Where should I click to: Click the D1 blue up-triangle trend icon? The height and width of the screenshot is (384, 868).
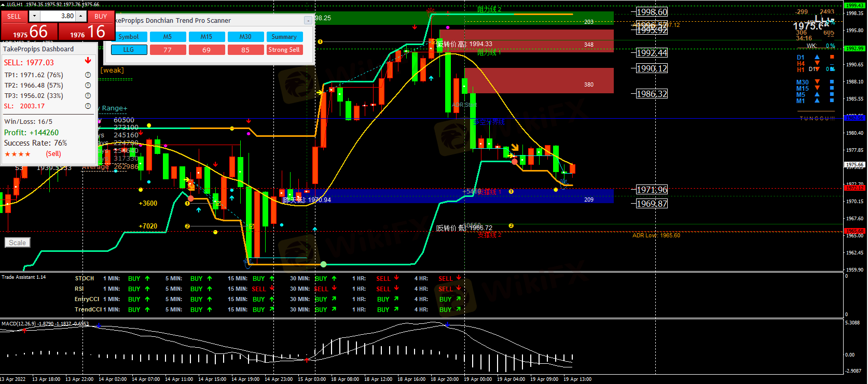pos(817,58)
